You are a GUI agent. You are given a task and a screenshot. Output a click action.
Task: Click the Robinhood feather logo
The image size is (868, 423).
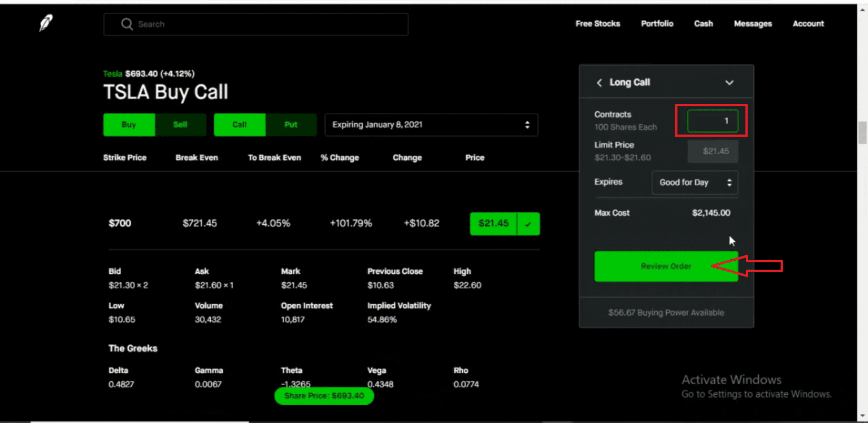[46, 24]
